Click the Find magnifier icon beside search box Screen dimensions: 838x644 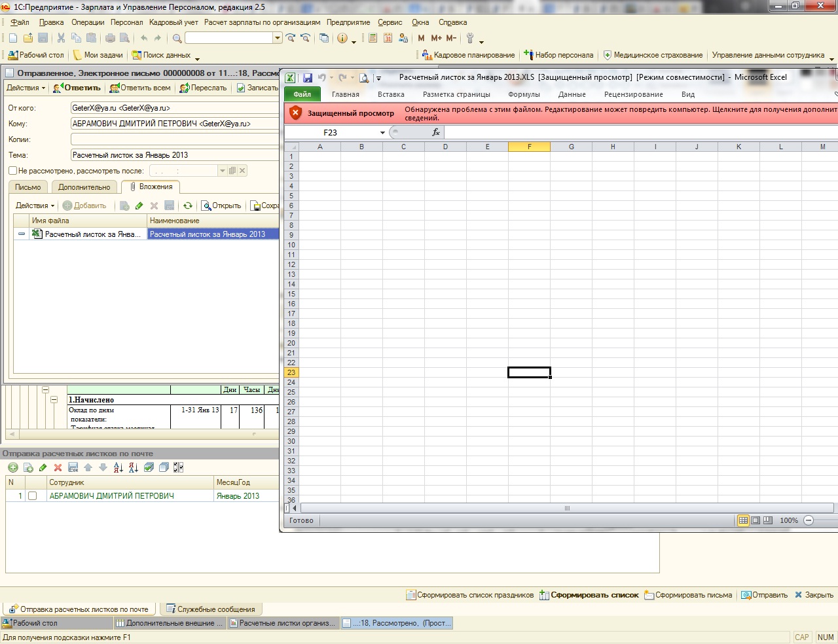click(177, 38)
